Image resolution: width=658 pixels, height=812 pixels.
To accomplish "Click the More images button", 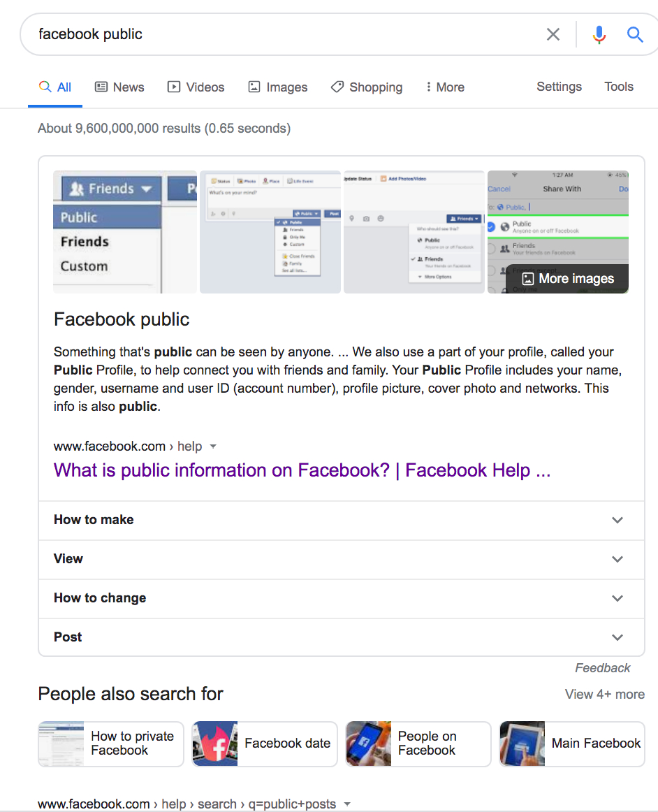I will [567, 279].
